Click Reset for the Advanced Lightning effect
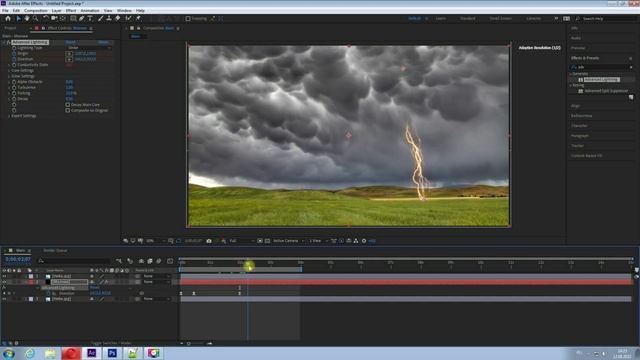This screenshot has height=360, width=640. [x=71, y=42]
